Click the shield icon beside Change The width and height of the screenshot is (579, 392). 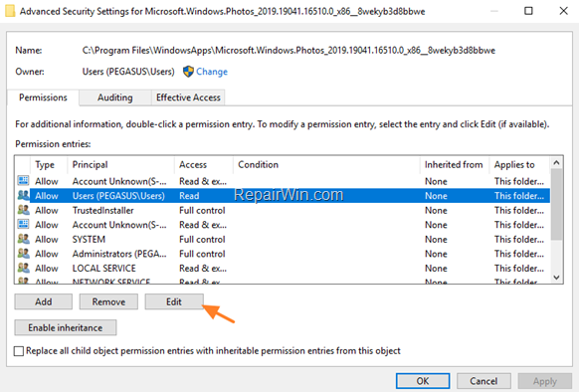(188, 72)
